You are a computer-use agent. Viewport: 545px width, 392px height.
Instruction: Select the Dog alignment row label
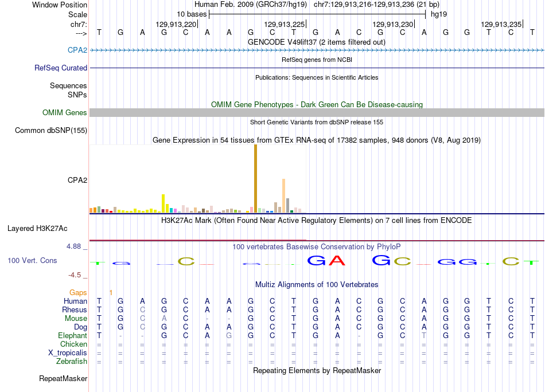click(80, 327)
